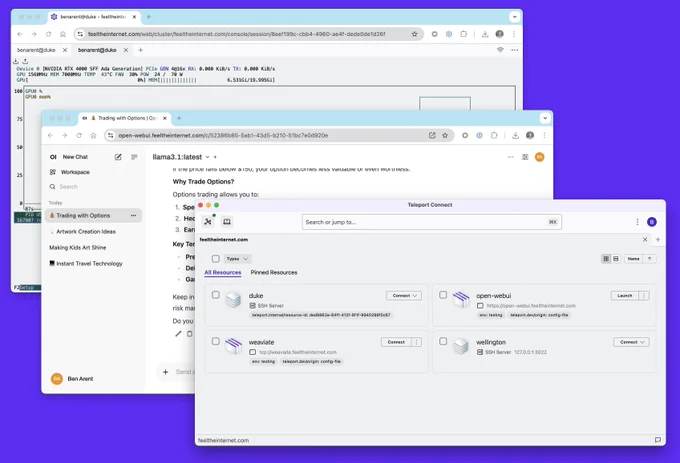Open menu dots on Trading with Options chat

click(x=133, y=215)
